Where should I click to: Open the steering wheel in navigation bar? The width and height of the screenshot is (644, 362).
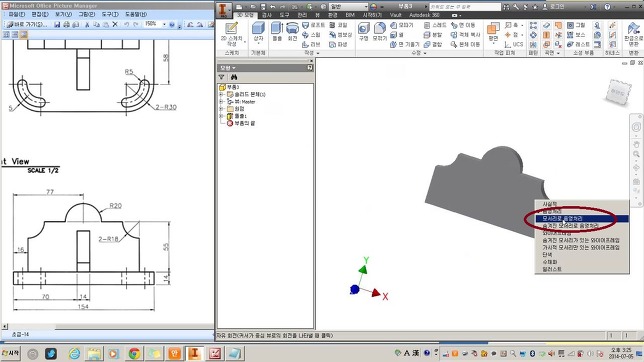tap(636, 127)
